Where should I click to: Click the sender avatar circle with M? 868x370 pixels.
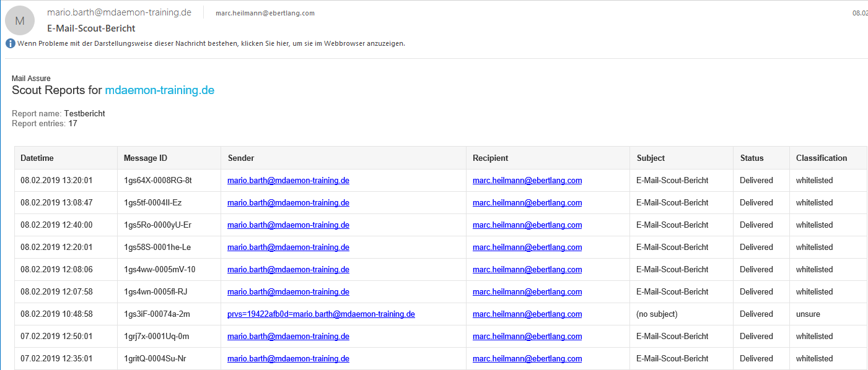click(x=20, y=20)
